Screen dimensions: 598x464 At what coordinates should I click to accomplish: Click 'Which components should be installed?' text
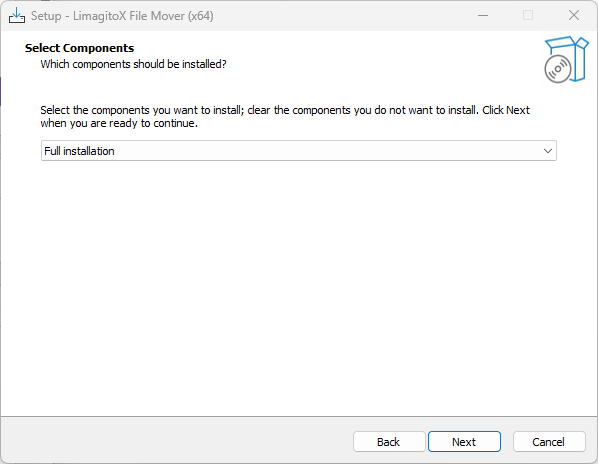point(133,64)
